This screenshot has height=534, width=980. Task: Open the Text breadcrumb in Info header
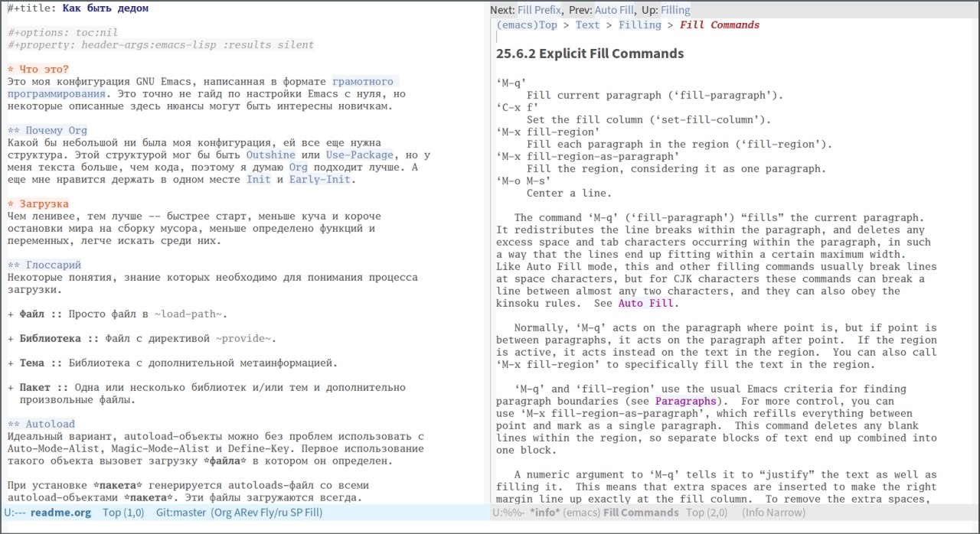(x=587, y=25)
